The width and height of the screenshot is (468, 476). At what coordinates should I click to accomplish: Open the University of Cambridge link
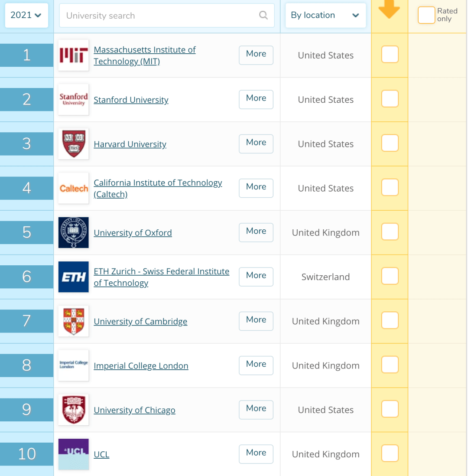tap(140, 321)
